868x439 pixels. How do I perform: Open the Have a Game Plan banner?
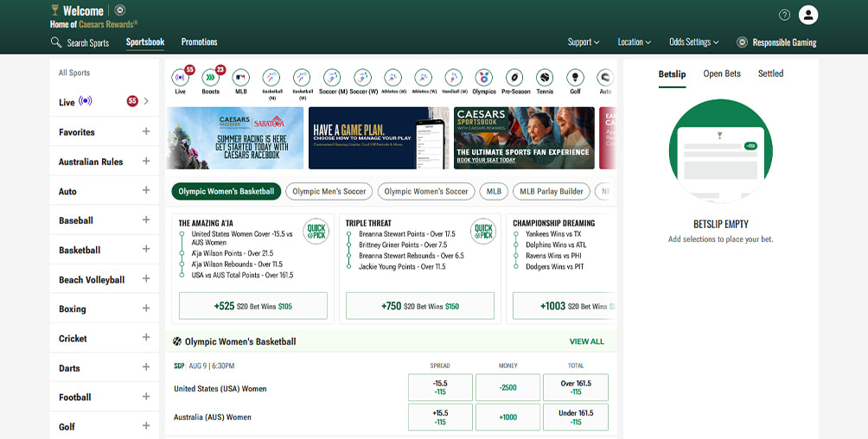(379, 138)
